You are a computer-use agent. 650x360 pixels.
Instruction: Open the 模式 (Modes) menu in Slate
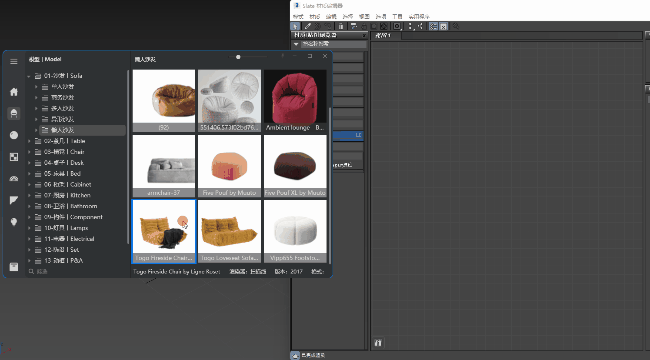[298, 17]
